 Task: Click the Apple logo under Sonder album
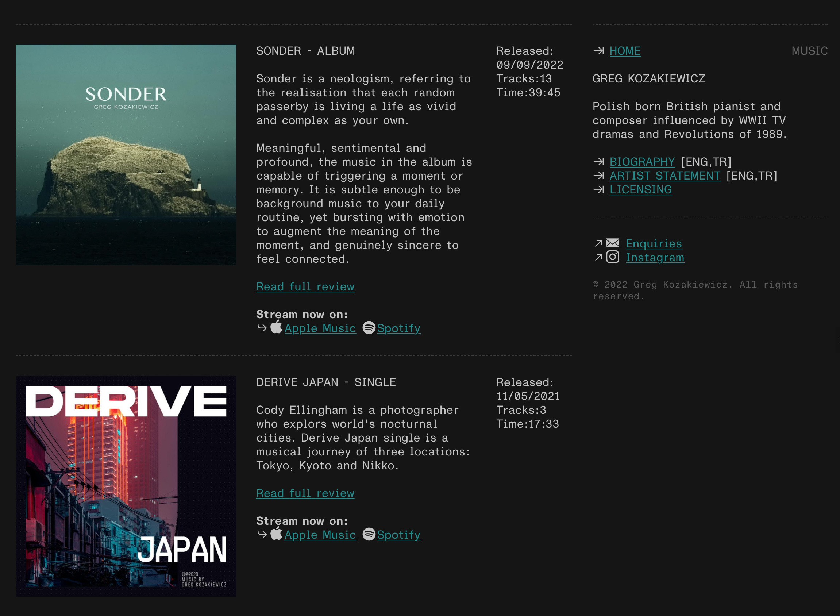(276, 327)
